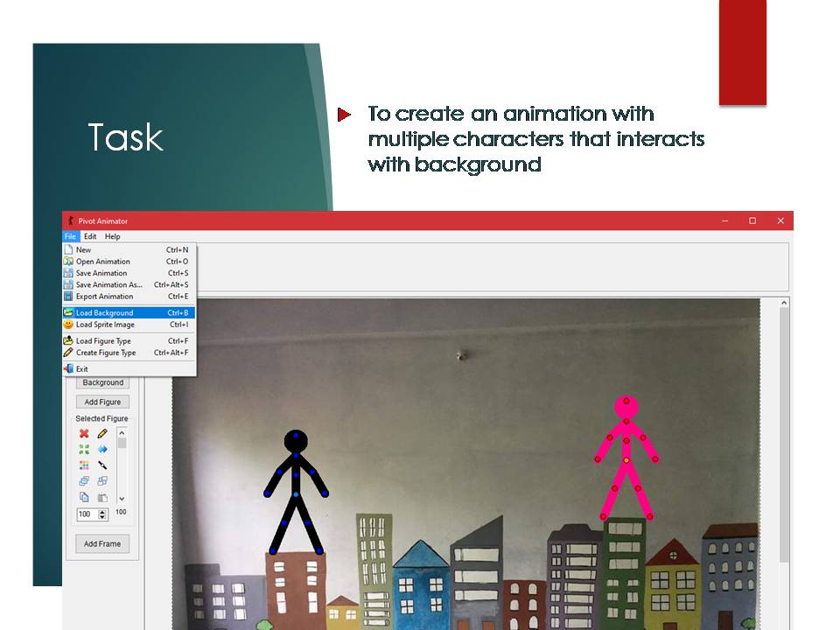The width and height of the screenshot is (840, 630).
Task: Click the opacity slider thumb in Selected Figure
Action: 122,443
